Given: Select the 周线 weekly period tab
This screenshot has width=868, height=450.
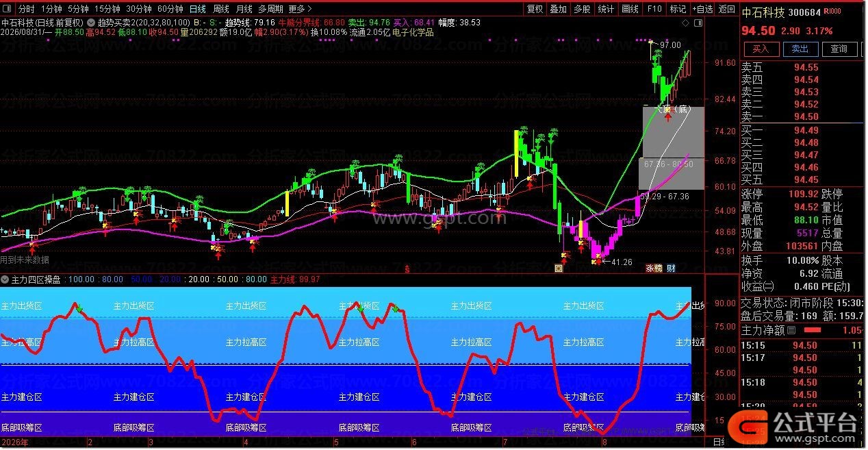Looking at the screenshot, I should 220,9.
